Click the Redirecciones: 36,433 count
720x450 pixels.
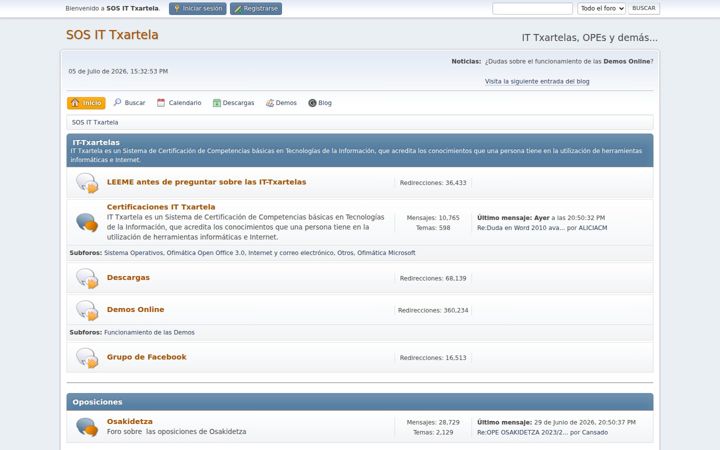(433, 183)
